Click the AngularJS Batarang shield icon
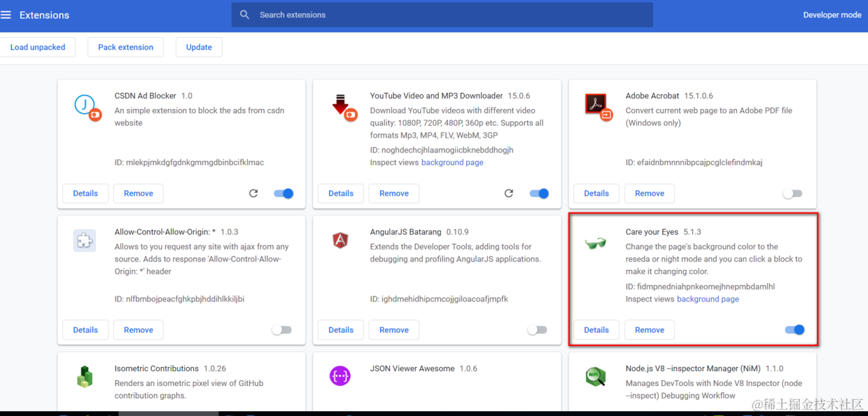 pyautogui.click(x=340, y=241)
